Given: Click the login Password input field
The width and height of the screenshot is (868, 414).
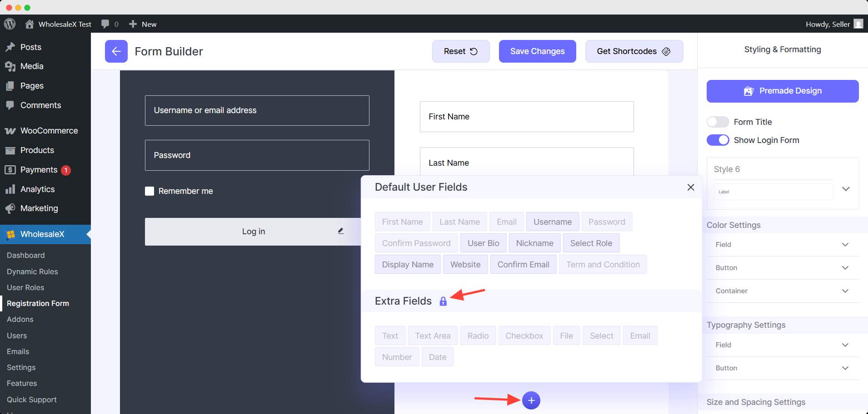Looking at the screenshot, I should (257, 155).
